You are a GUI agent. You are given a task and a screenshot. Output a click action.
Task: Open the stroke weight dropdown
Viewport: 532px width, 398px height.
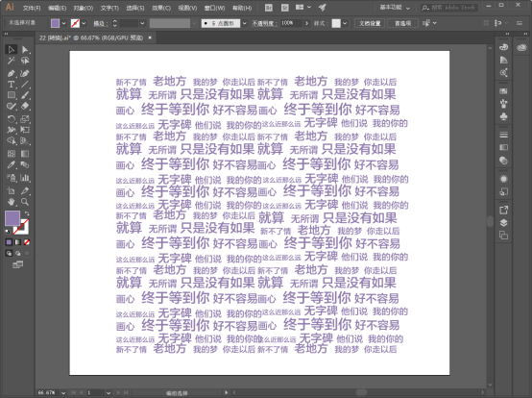tap(142, 23)
